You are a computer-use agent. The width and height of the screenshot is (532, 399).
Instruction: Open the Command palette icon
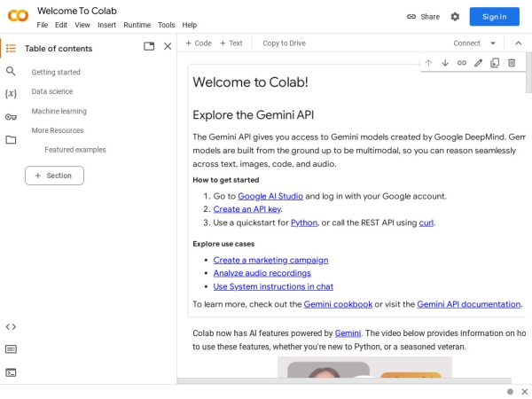tap(11, 349)
